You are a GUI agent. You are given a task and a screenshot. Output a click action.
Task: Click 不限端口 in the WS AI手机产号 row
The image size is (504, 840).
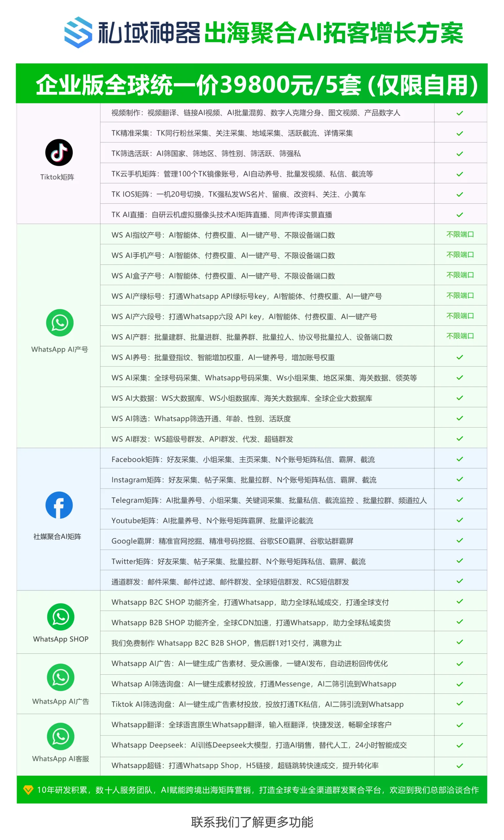460,255
